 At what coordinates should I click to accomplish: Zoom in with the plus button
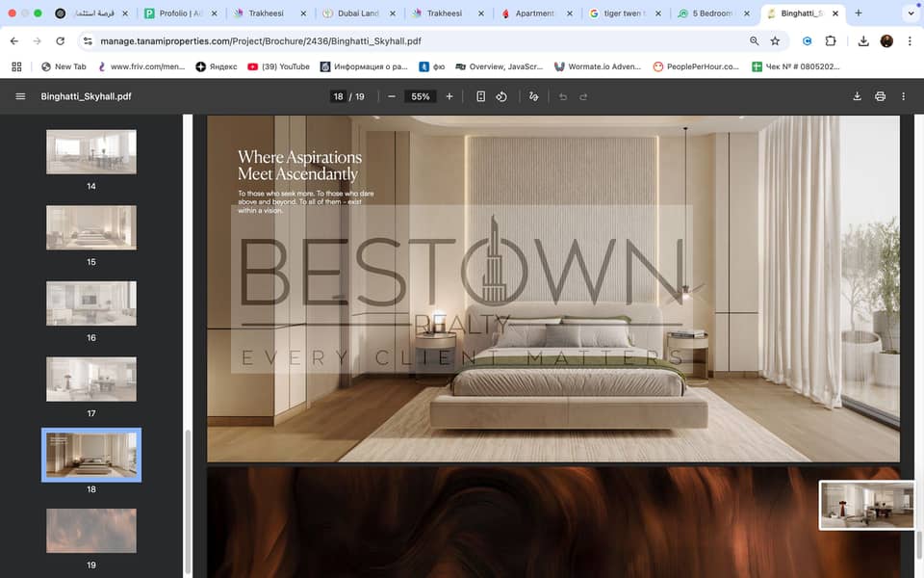449,96
